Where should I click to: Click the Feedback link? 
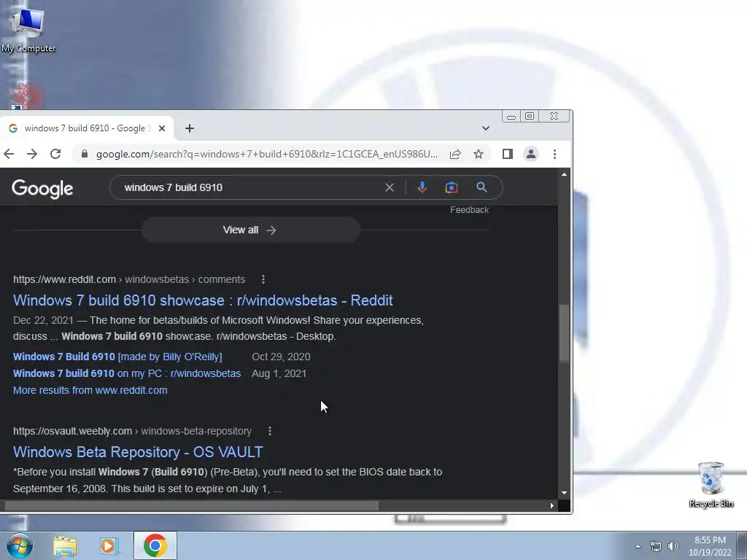469,210
